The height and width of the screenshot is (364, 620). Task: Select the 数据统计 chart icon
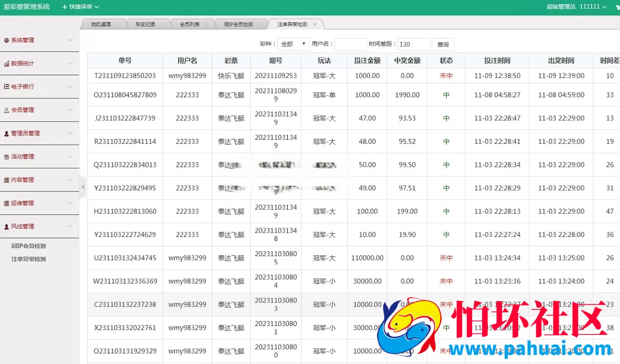(6, 63)
